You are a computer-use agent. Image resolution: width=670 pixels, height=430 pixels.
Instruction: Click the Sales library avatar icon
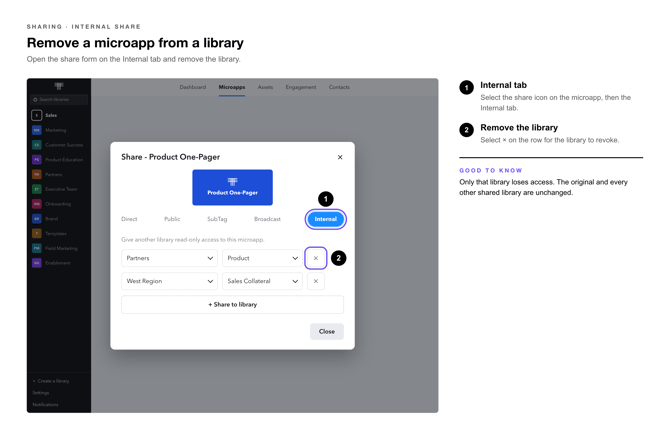37,115
